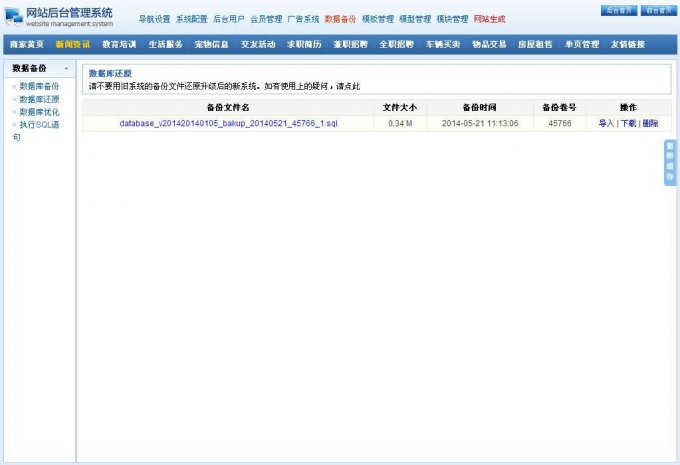This screenshot has width=680, height=465.
Task: Click 删除 for the backup file
Action: [650, 123]
